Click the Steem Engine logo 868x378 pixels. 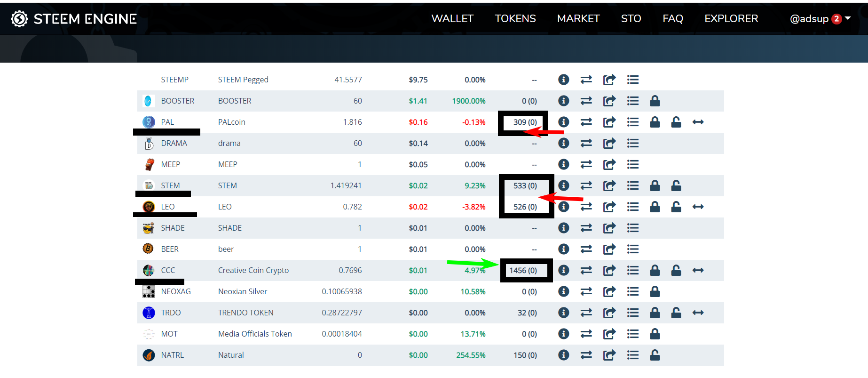74,18
